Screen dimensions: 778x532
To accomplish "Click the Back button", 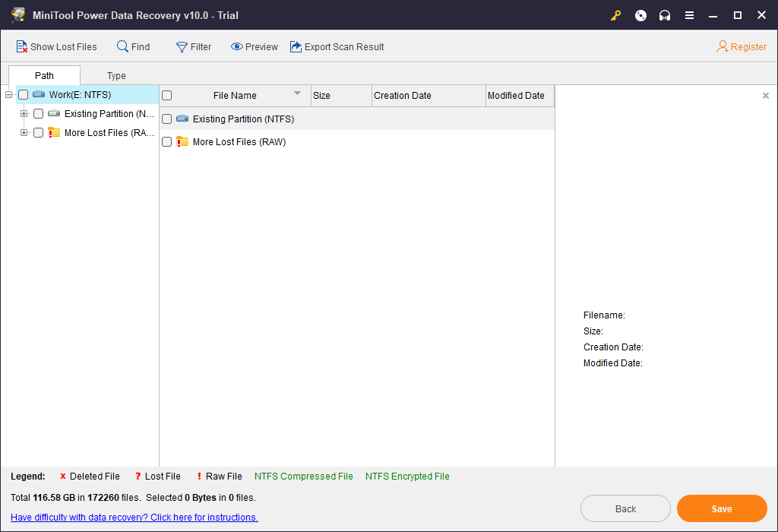I will (x=626, y=508).
